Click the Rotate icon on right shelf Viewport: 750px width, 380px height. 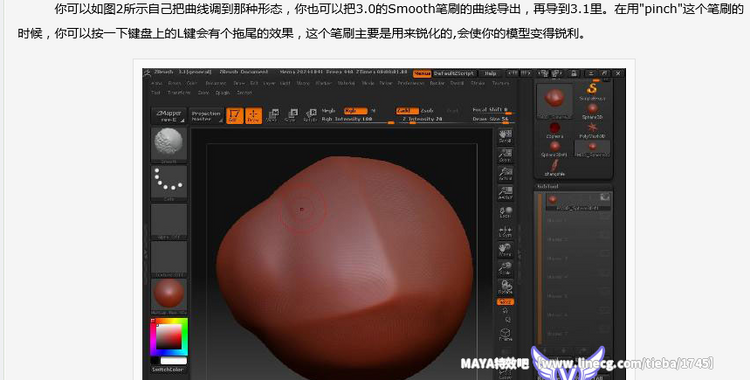click(505, 287)
